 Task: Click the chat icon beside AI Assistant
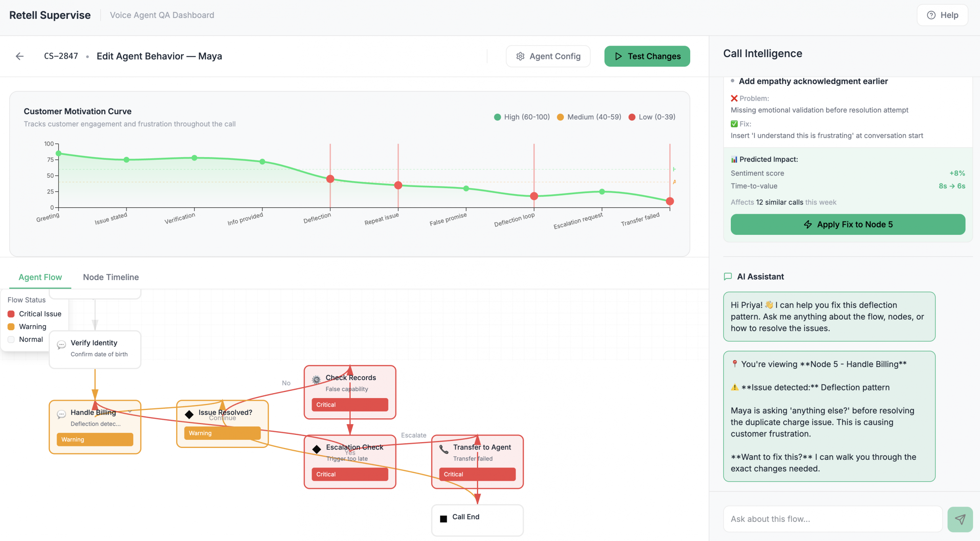click(728, 277)
